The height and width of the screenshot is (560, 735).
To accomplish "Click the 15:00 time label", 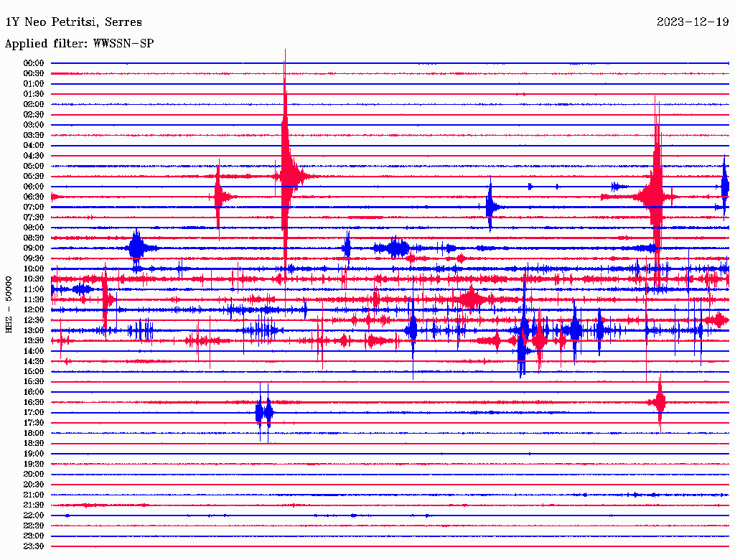I will click(x=34, y=372).
